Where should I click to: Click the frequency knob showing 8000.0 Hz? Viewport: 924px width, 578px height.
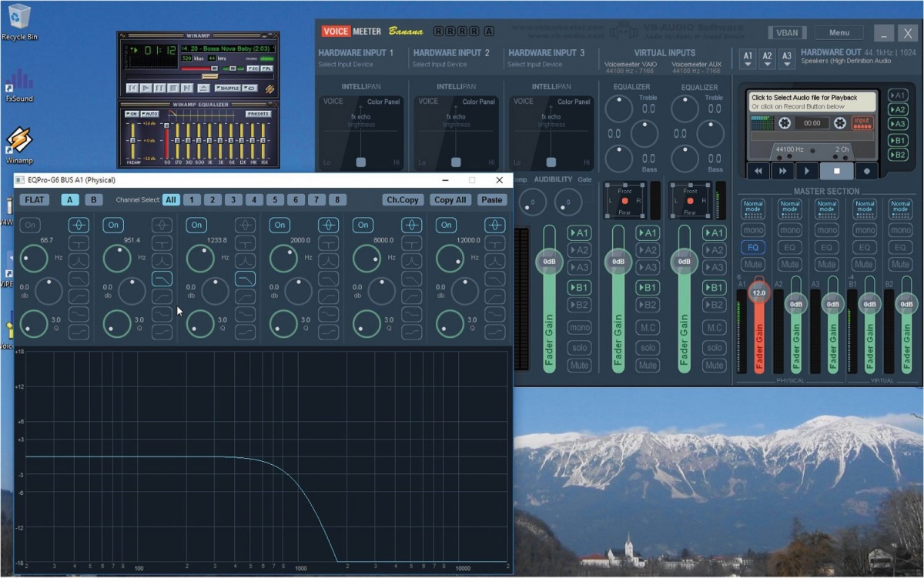(x=367, y=259)
